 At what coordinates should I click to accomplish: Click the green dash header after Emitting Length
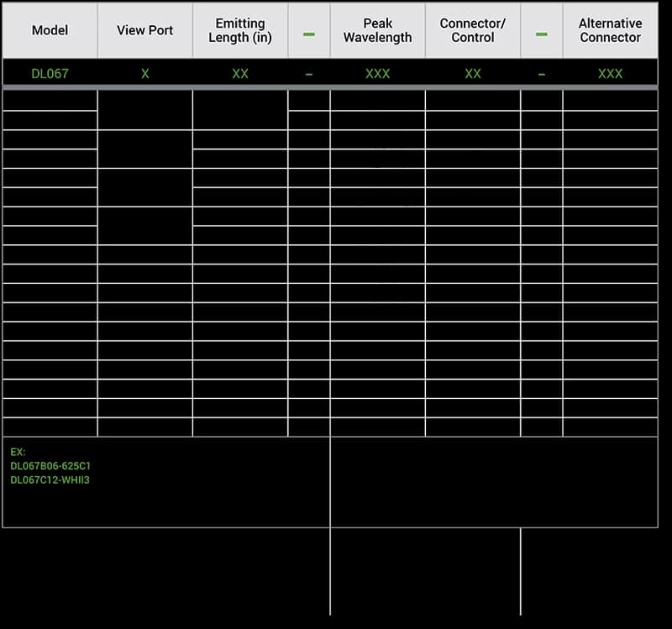(309, 34)
